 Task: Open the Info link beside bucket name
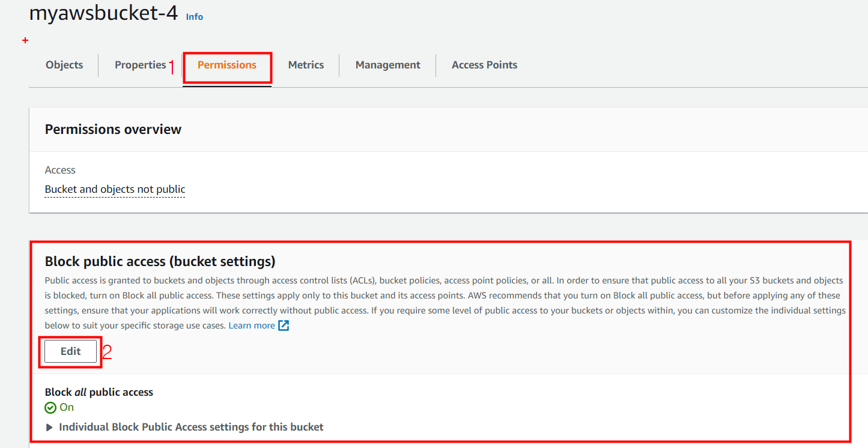195,17
